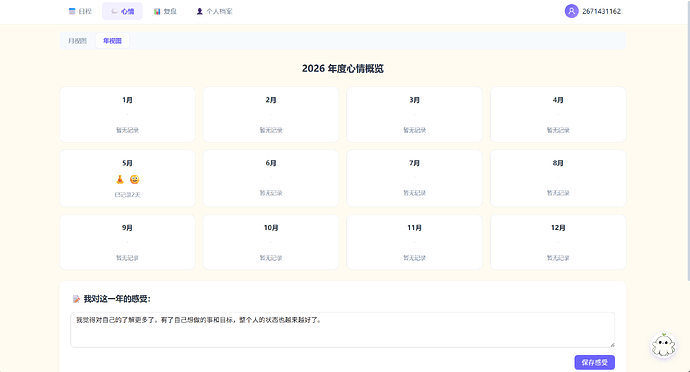
Task: Click the chart icon beside 复盘
Action: coord(157,11)
